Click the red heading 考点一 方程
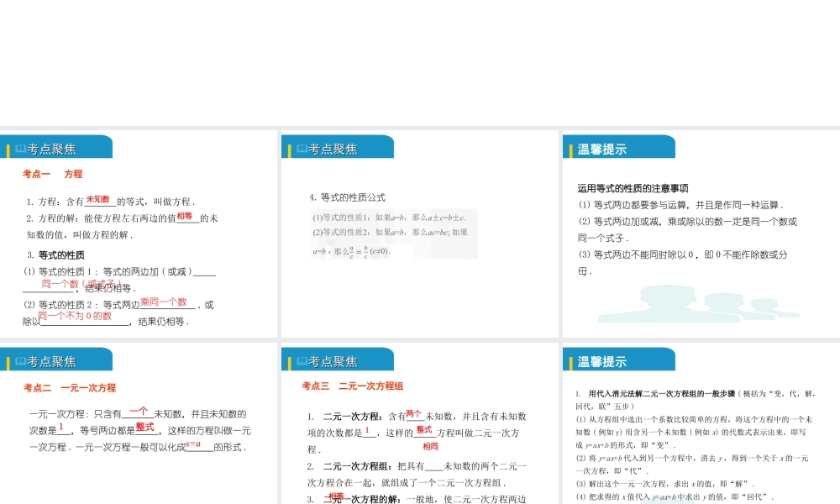Image resolution: width=840 pixels, height=504 pixels. pyautogui.click(x=52, y=174)
